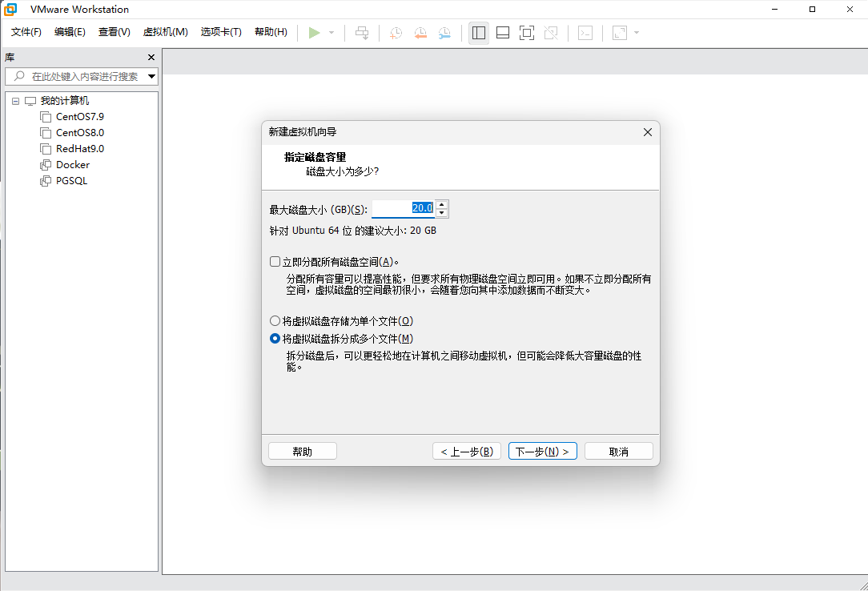Click the take snapshot icon

pos(396,33)
